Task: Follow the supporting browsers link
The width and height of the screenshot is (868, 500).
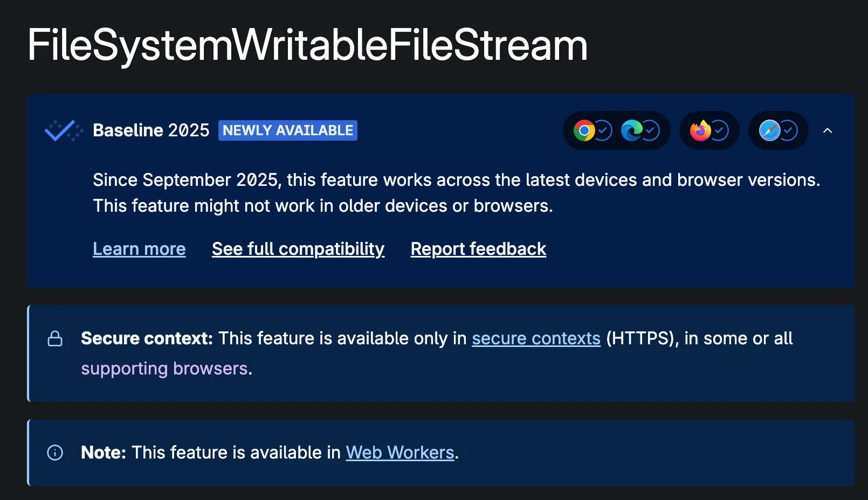Action: coord(164,369)
